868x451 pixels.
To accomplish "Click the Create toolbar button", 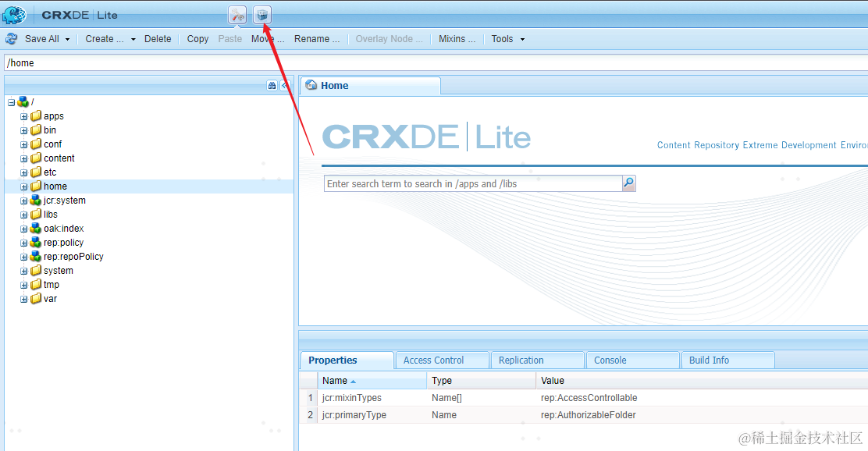I will click(x=105, y=39).
